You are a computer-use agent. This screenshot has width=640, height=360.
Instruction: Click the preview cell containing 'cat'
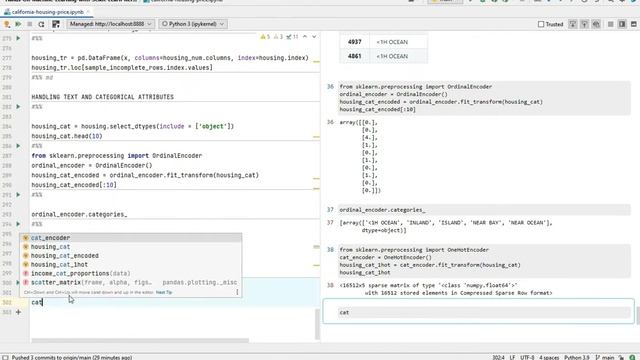tap(484, 312)
